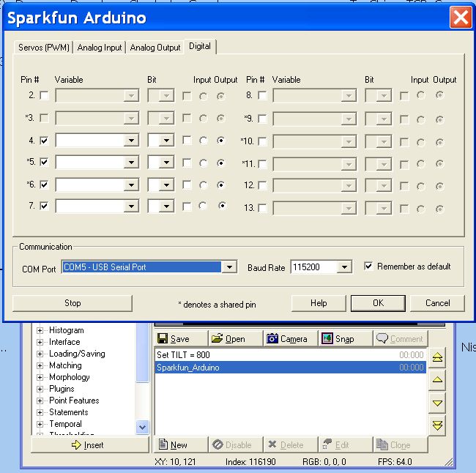
Task: Click the Save button with disk icon
Action: [x=174, y=338]
